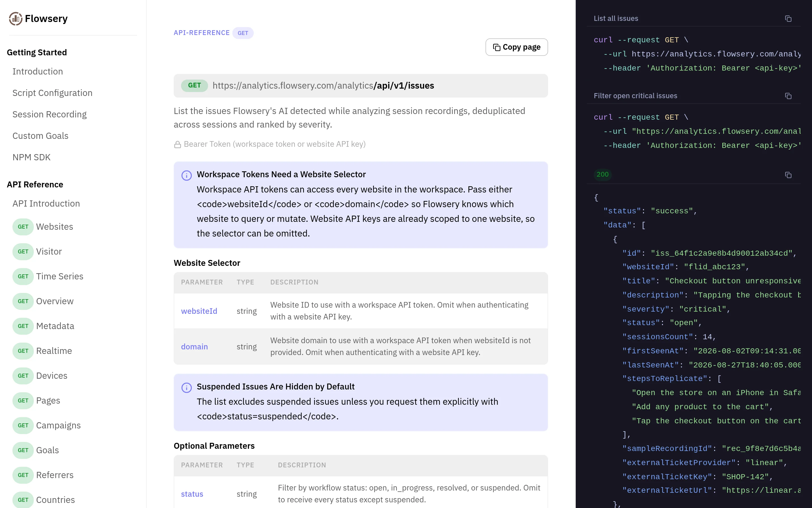Go to Session Recording docs

click(x=49, y=114)
